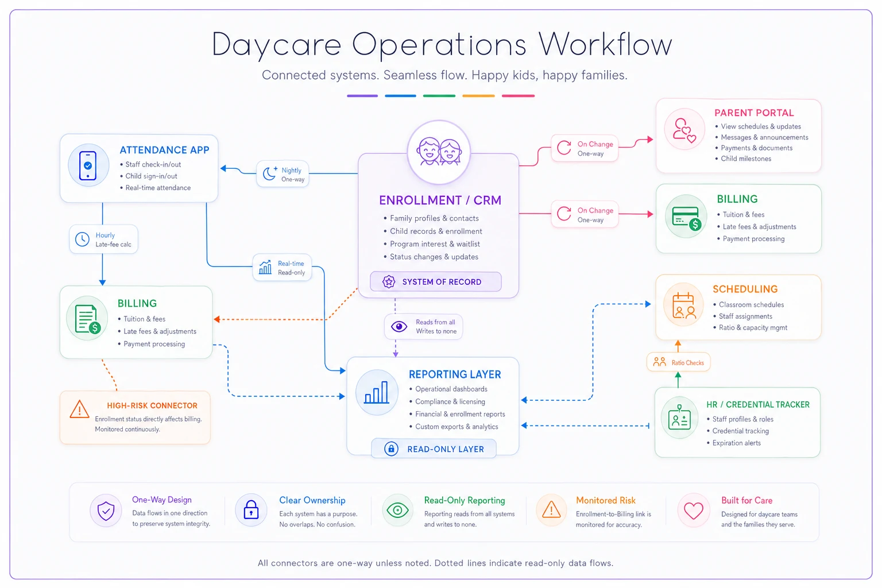This screenshot has width=882, height=588.
Task: Click the Clear Ownership padlock icon
Action: click(x=251, y=510)
